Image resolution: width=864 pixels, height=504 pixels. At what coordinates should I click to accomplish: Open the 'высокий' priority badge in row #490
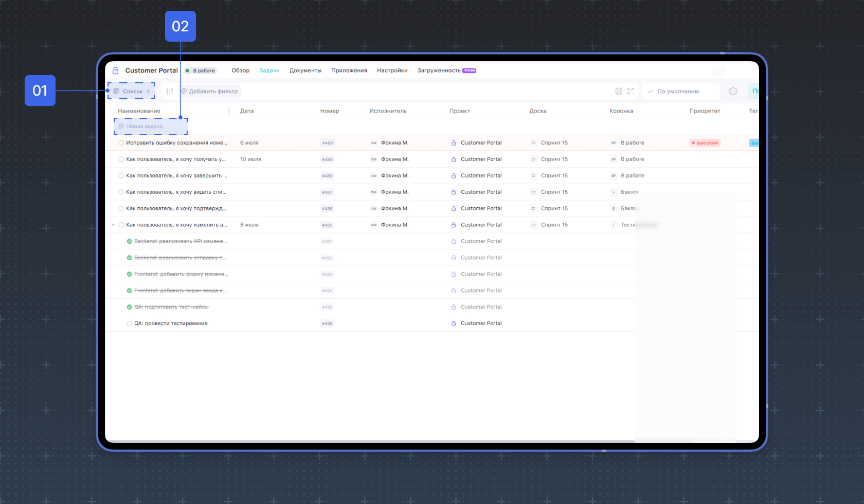click(x=705, y=143)
